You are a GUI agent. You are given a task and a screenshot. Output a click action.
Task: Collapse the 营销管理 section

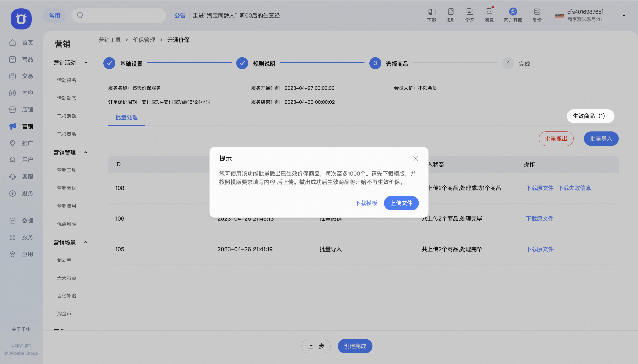click(x=86, y=153)
